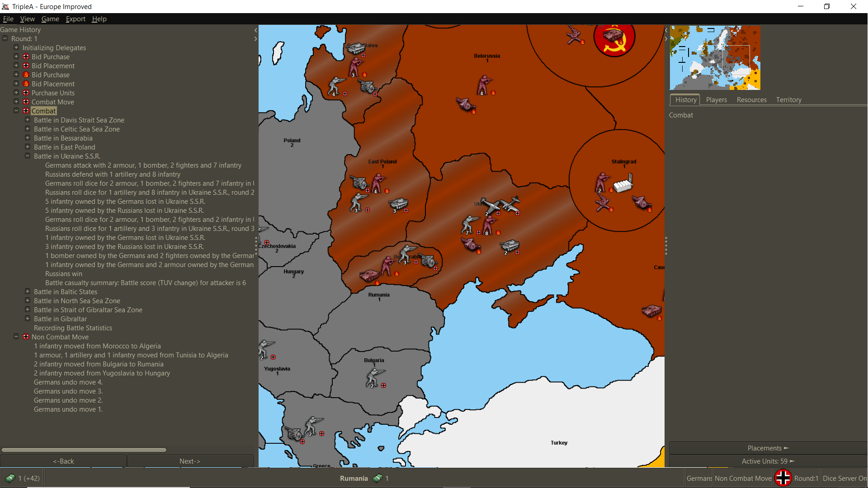
Task: Click the Dice Server On status label
Action: tap(844, 478)
